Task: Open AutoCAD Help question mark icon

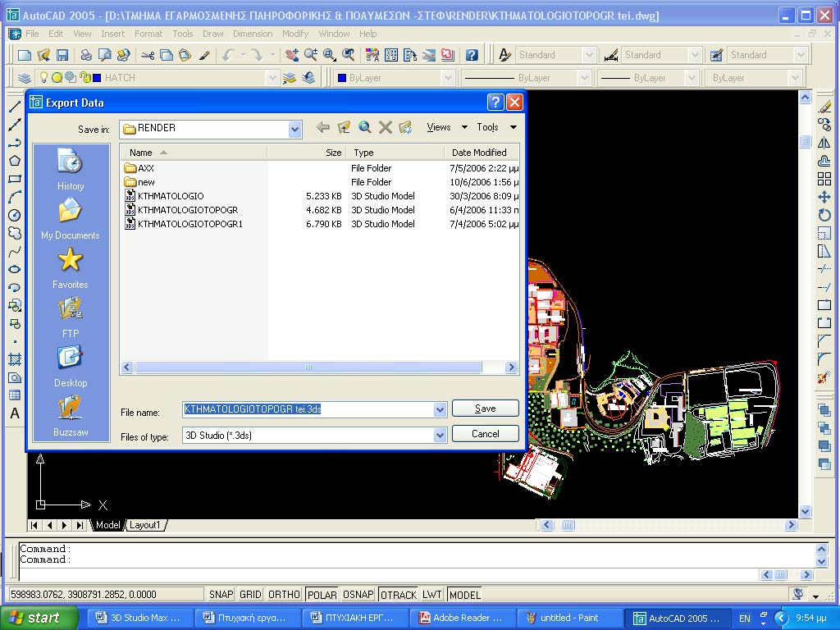Action: click(x=472, y=55)
